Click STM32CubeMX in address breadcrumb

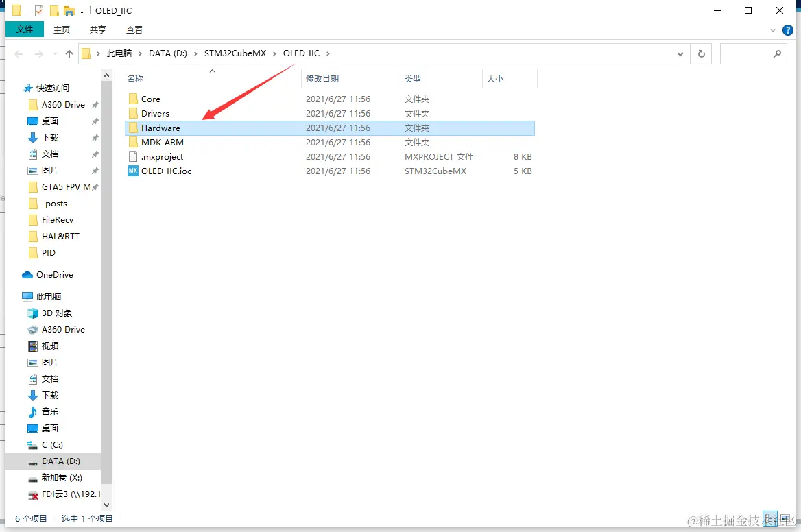[x=235, y=53]
